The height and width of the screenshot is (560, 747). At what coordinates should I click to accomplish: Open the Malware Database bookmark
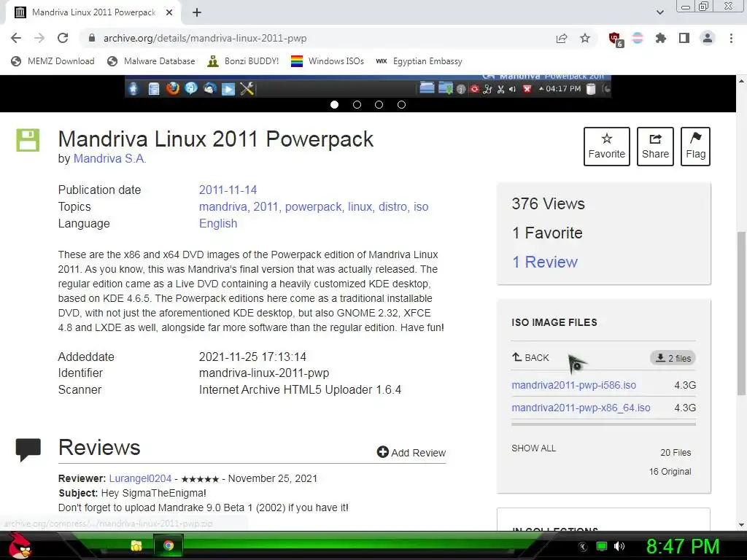click(152, 61)
